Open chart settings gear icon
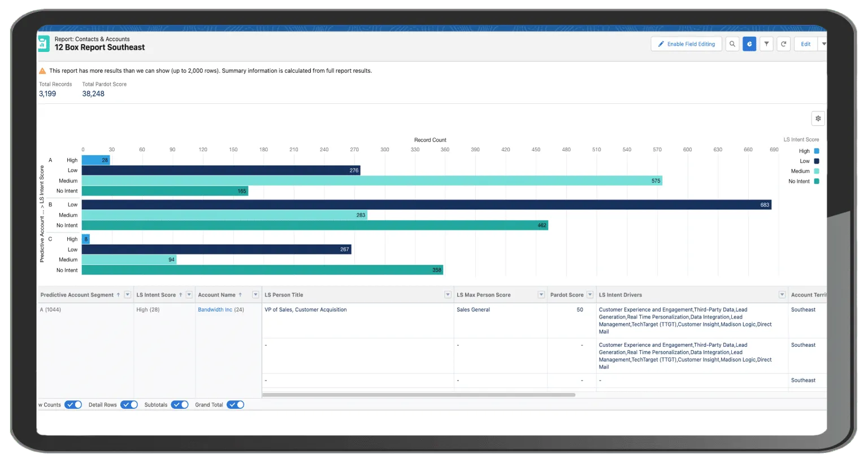 (818, 119)
